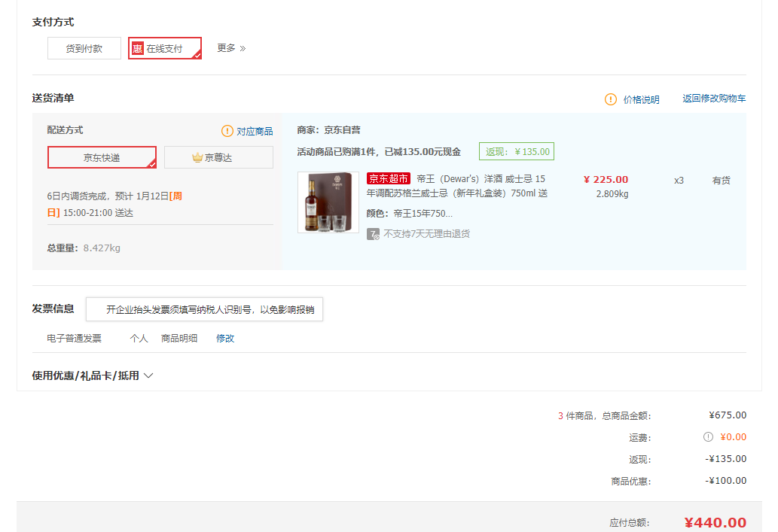
Task: Click the x3 quantity text
Action: point(679,181)
